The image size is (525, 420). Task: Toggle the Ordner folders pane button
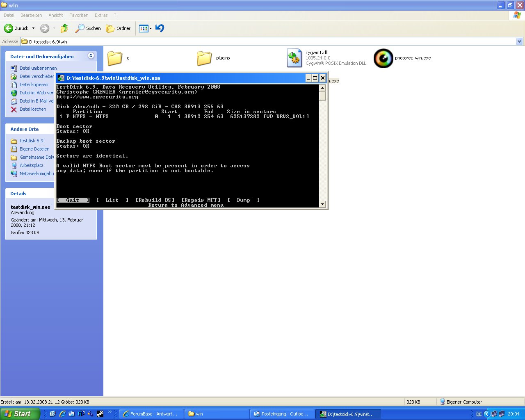[x=118, y=28]
